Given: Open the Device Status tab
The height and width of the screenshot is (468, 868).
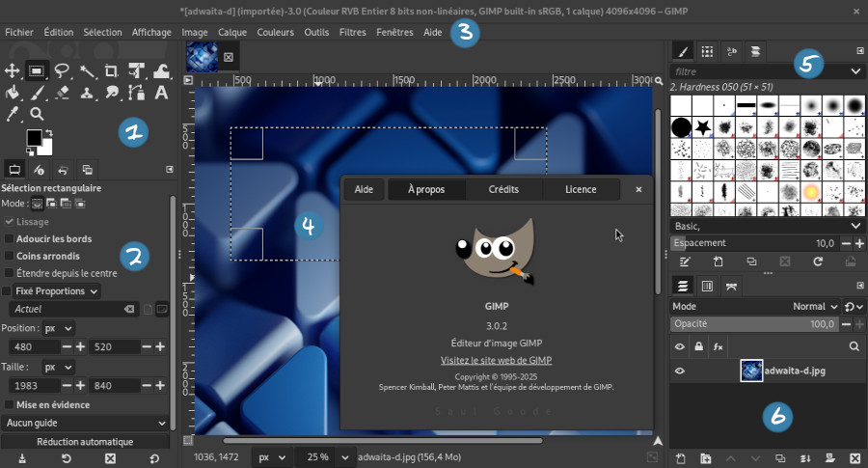Looking at the screenshot, I should click(39, 170).
